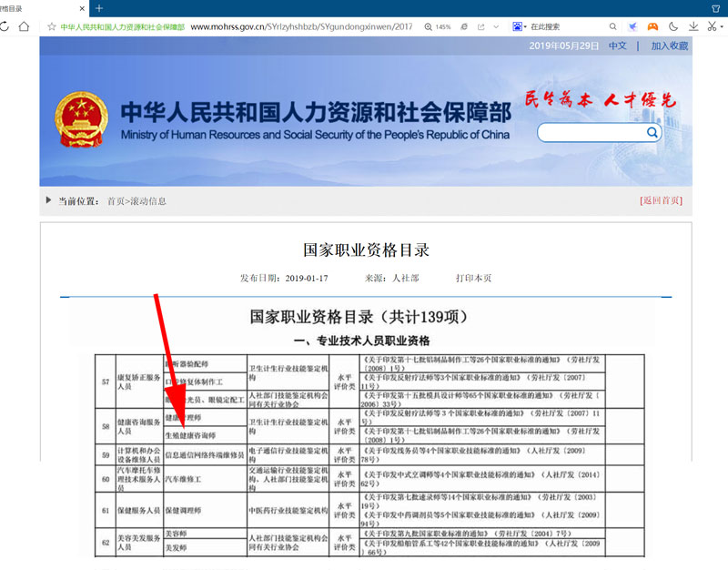The height and width of the screenshot is (570, 728).
Task: Click 打印本页 to print the page
Action: pos(473,278)
